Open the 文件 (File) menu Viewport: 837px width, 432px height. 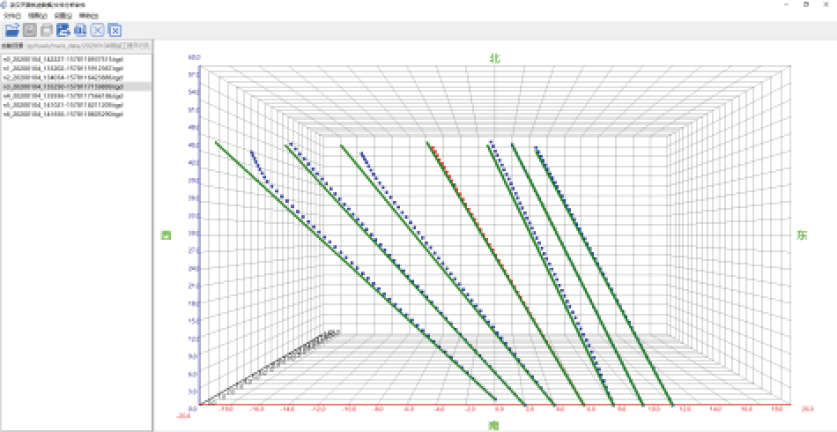pyautogui.click(x=11, y=16)
